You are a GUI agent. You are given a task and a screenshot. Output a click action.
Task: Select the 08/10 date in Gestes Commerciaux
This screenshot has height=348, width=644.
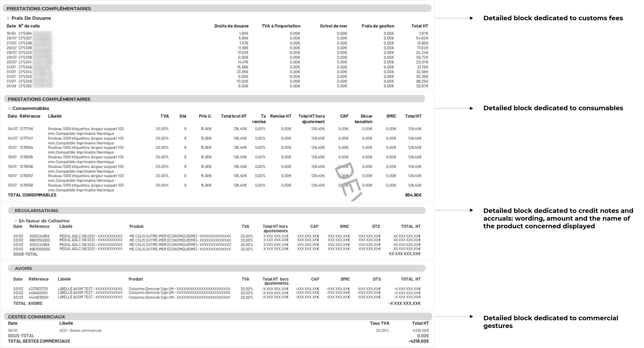12,331
